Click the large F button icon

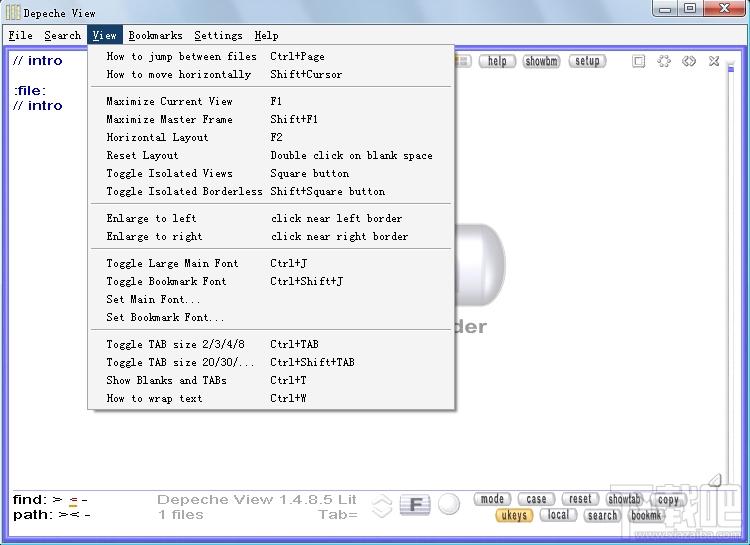[415, 504]
